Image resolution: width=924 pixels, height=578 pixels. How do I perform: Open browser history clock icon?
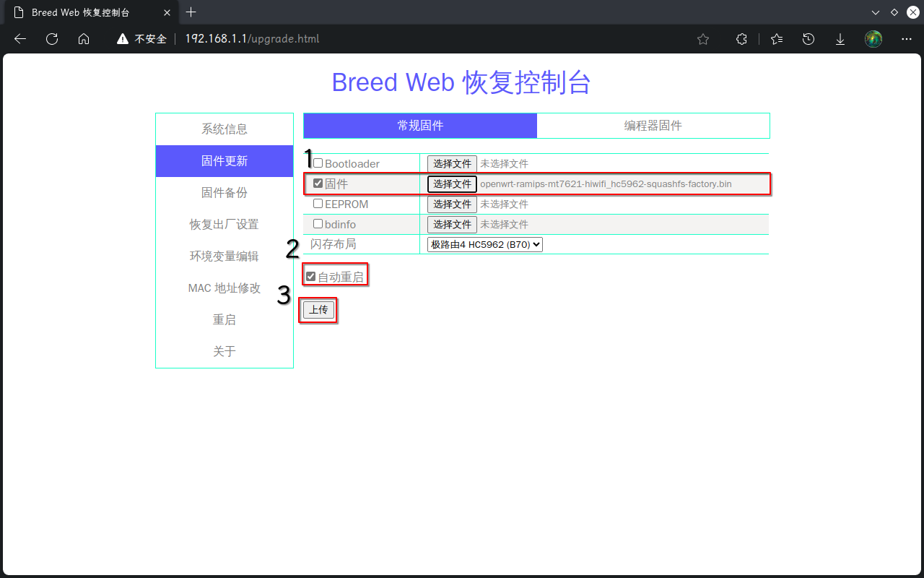pyautogui.click(x=808, y=39)
